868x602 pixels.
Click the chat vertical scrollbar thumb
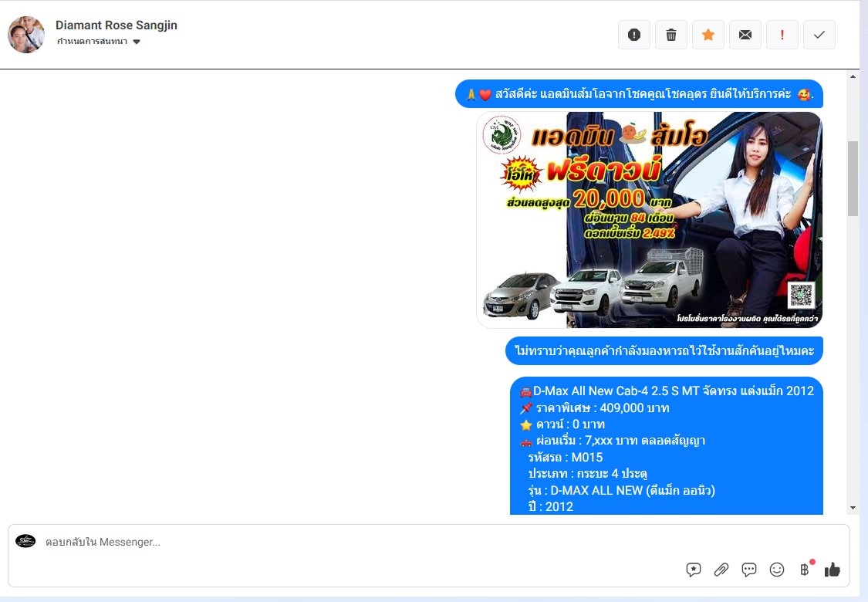coord(853,178)
